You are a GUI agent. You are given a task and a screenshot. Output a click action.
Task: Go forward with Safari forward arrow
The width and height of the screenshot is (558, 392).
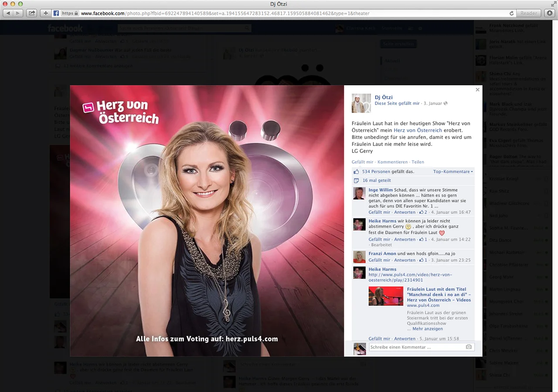point(18,13)
